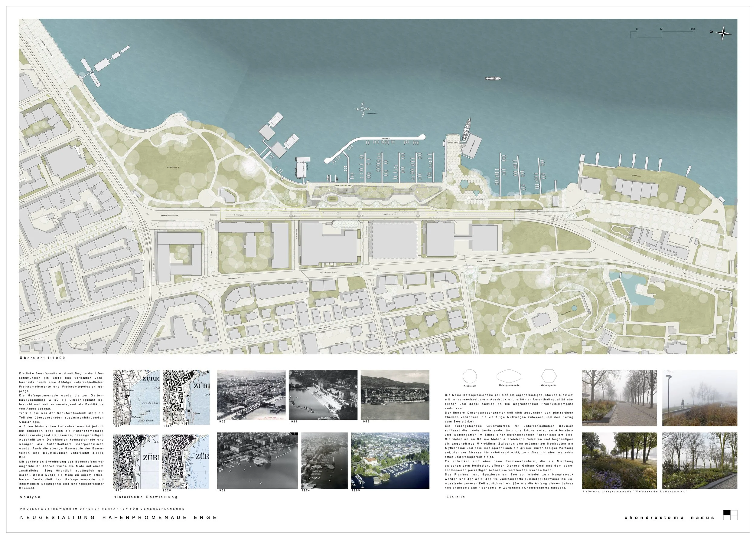Click the "ARBORETUM" label on the map
756x539 pixels.
(173, 167)
